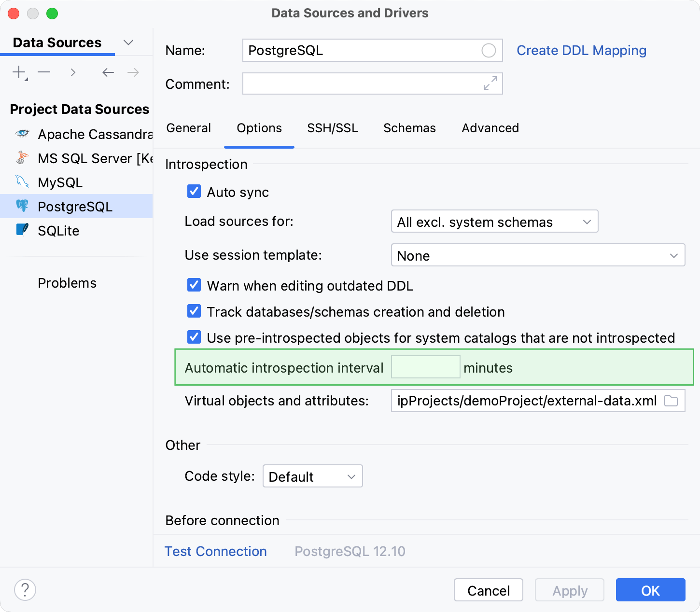Toggle Track databases/schemas creation and deletion
This screenshot has width=700, height=612.
coord(194,311)
